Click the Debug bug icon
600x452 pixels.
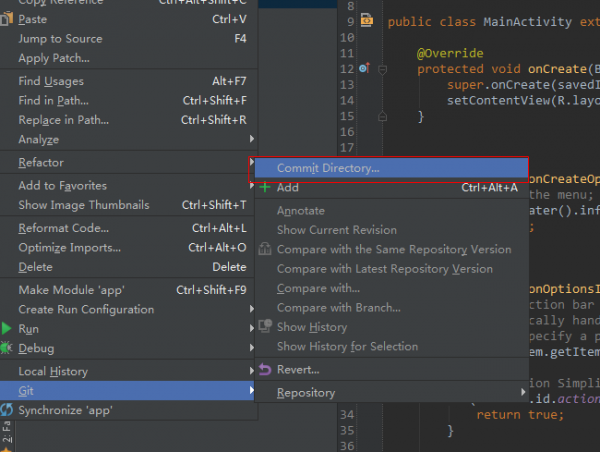7,348
